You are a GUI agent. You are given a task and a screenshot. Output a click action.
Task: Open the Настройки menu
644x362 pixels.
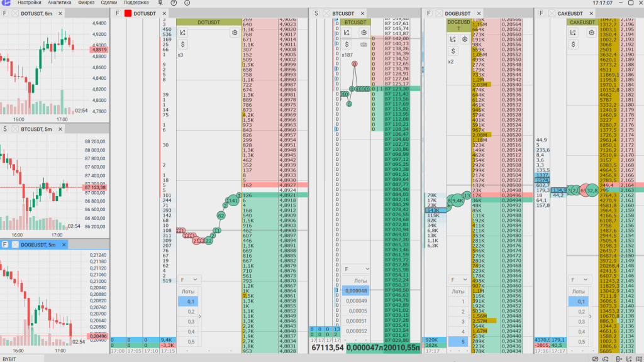coord(29,3)
